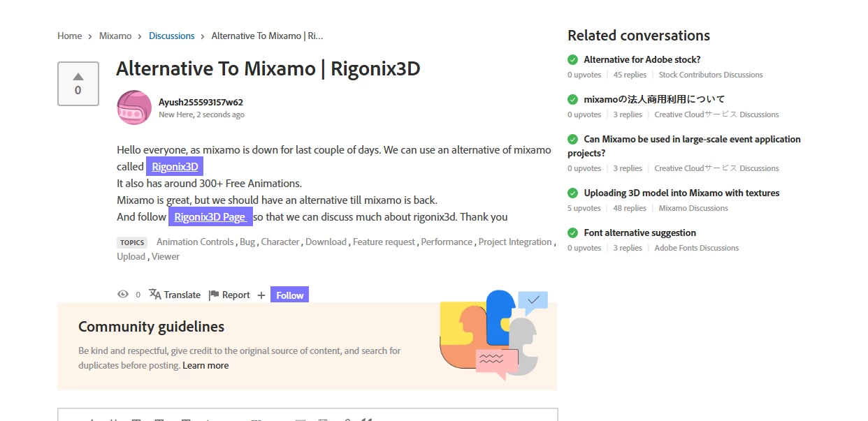Open Uploading 3D model into Mixamo conversation

point(681,193)
